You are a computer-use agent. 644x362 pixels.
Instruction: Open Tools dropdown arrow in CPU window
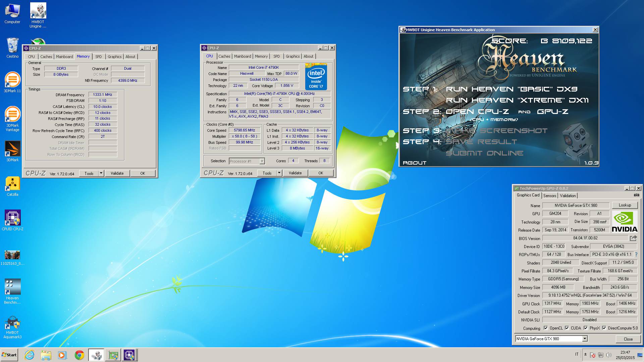point(279,173)
